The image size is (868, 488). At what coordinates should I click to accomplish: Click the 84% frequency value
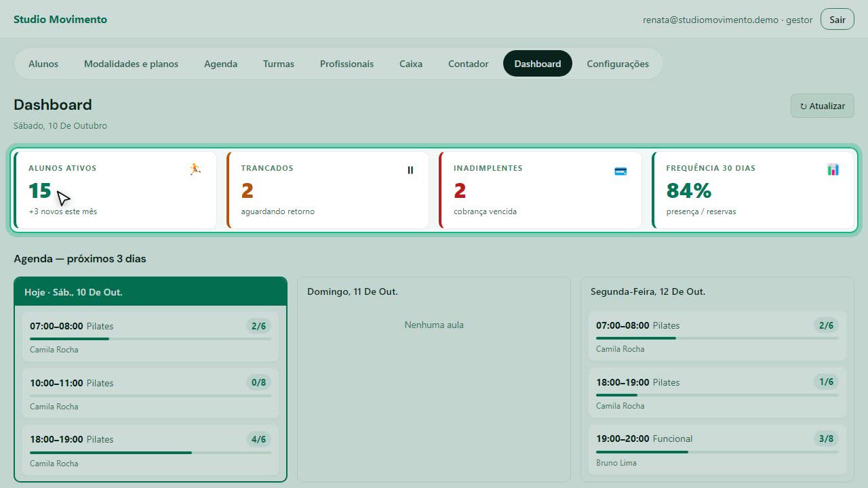click(689, 190)
